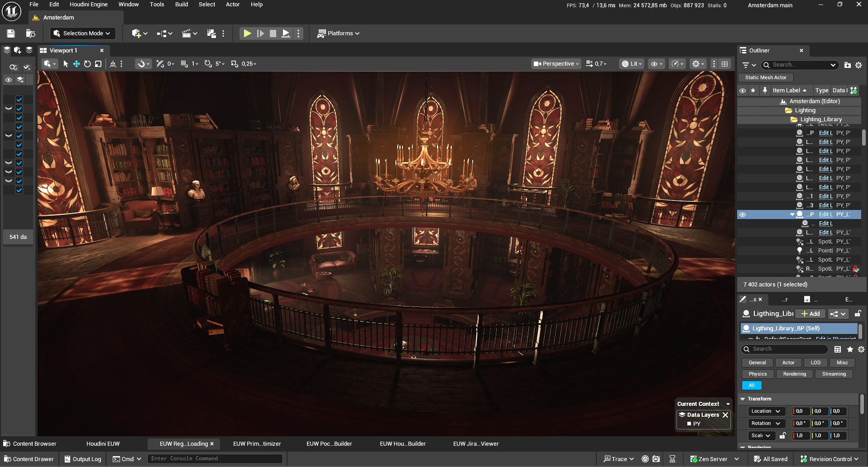The width and height of the screenshot is (868, 467).
Task: Uncheck the bottommost checkbox in the left layer list
Action: (19, 190)
